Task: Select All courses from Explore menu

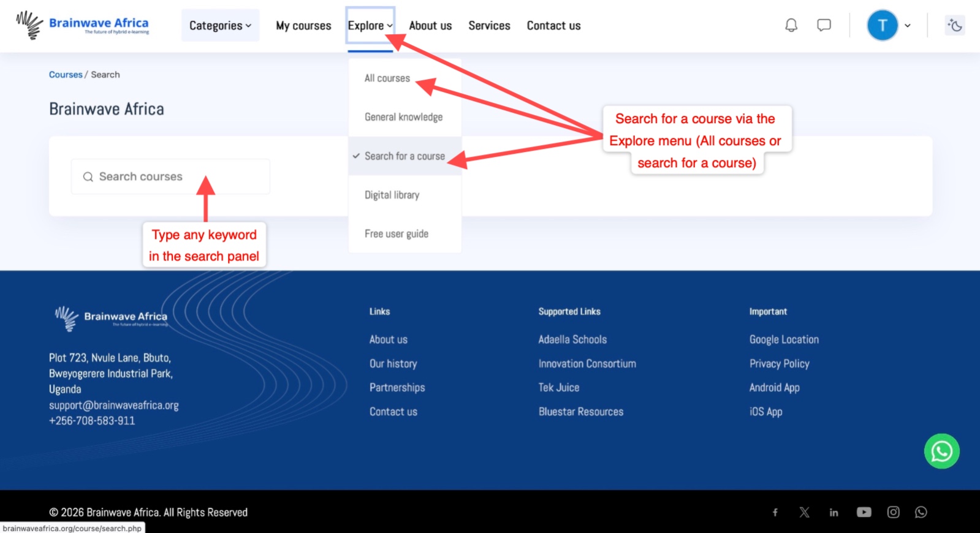Action: [x=387, y=78]
